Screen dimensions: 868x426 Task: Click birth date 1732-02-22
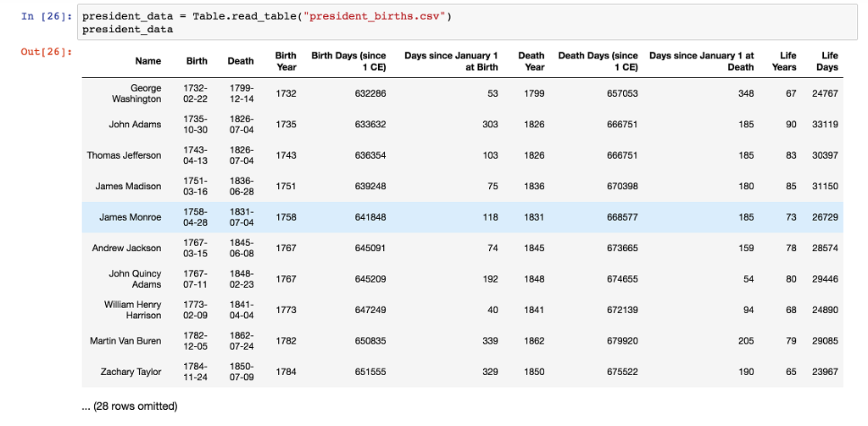click(x=195, y=93)
